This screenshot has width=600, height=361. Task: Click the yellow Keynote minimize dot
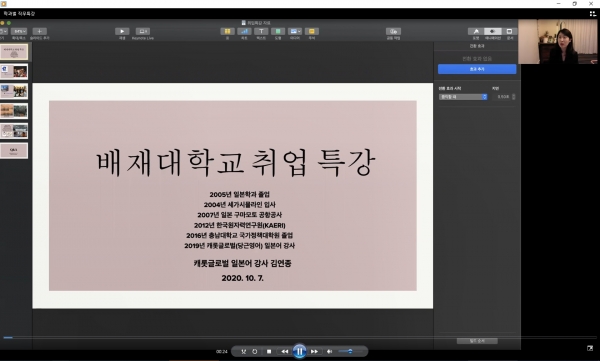click(2, 23)
